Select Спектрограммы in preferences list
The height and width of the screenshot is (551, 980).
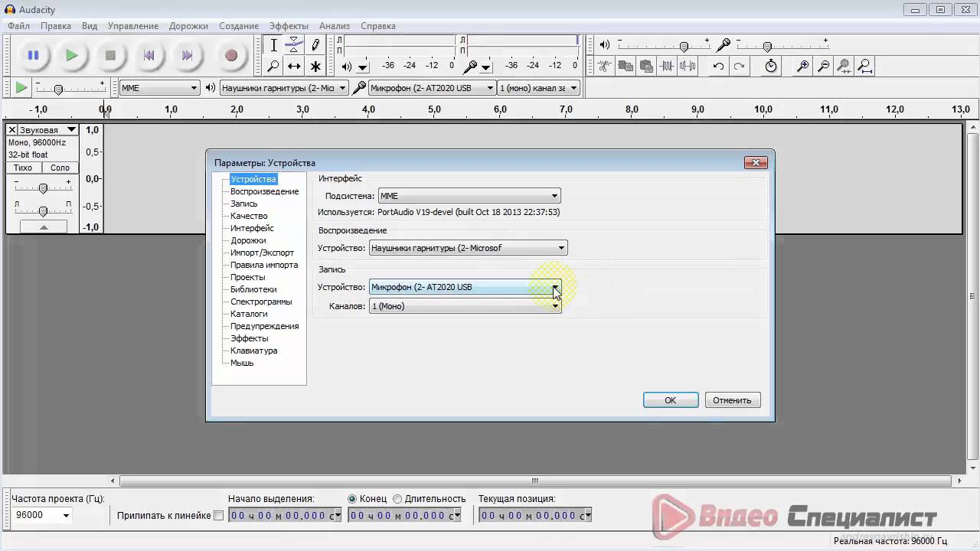pyautogui.click(x=261, y=302)
